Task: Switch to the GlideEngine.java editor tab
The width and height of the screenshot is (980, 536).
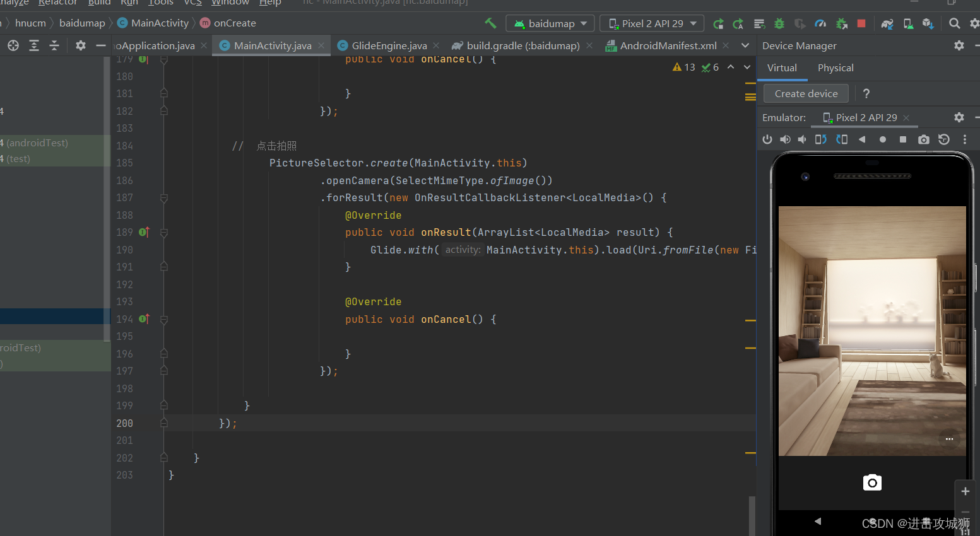Action: pos(389,45)
